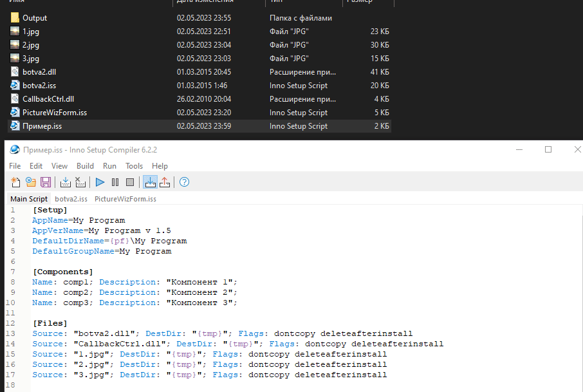Select the 1.jpg file icon in Explorer

pos(15,32)
